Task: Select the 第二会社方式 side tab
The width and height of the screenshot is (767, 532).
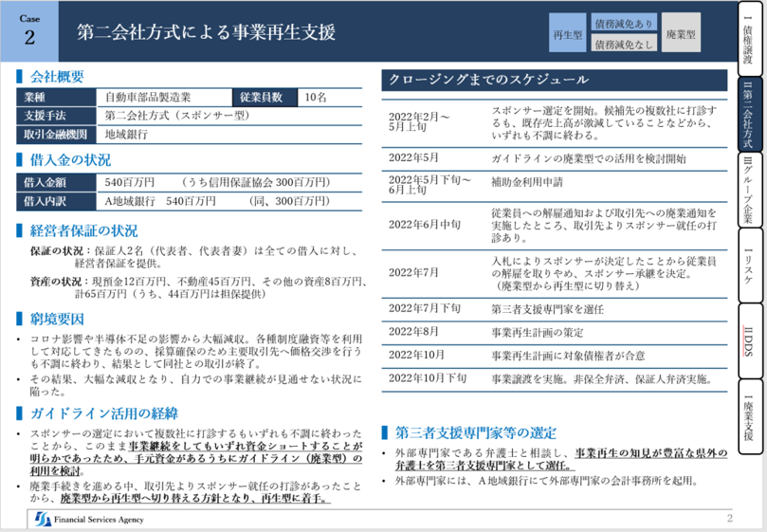Action: point(749,115)
